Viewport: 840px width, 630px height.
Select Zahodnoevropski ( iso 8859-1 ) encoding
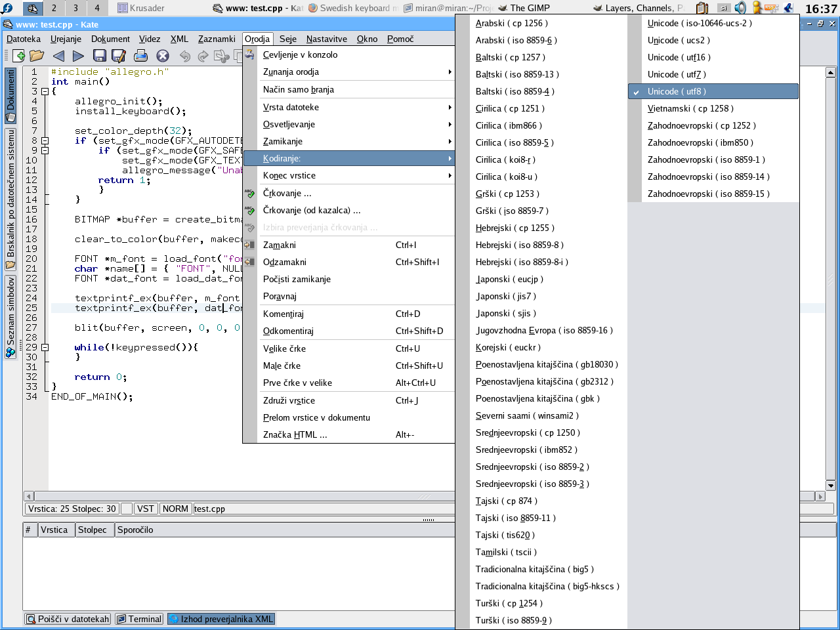[x=706, y=159]
